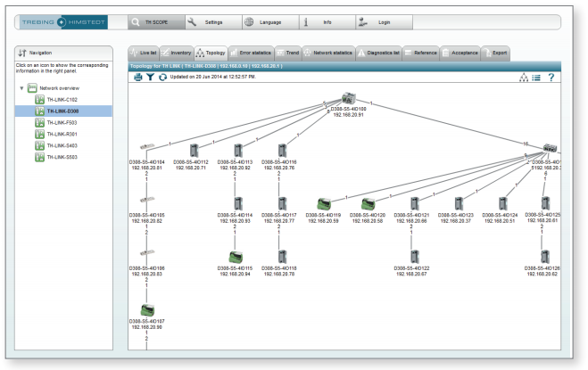This screenshot has height=370, width=588.
Task: Open the help question mark icon
Action: pos(551,78)
